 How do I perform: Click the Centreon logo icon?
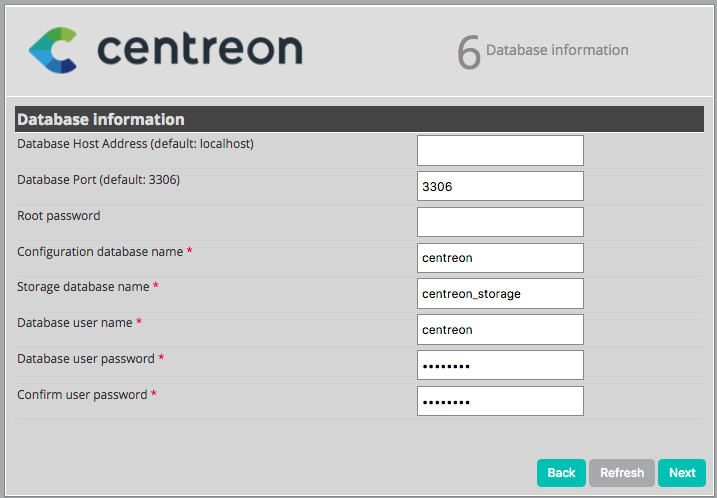pos(54,50)
